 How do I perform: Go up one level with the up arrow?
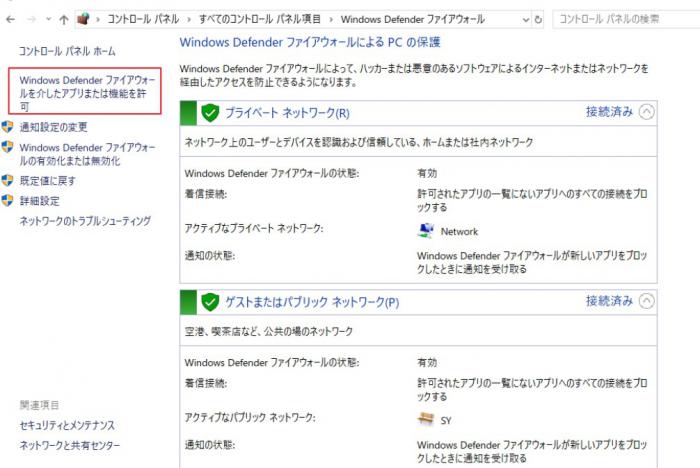[64, 19]
